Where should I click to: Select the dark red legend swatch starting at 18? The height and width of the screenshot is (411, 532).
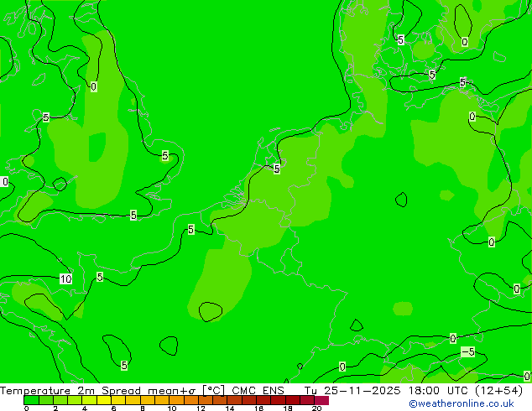click(x=293, y=400)
